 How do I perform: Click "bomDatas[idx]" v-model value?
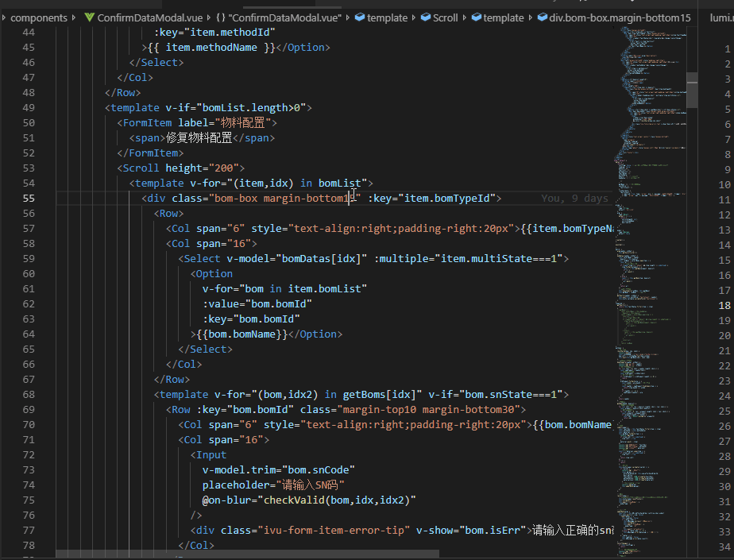coord(322,258)
